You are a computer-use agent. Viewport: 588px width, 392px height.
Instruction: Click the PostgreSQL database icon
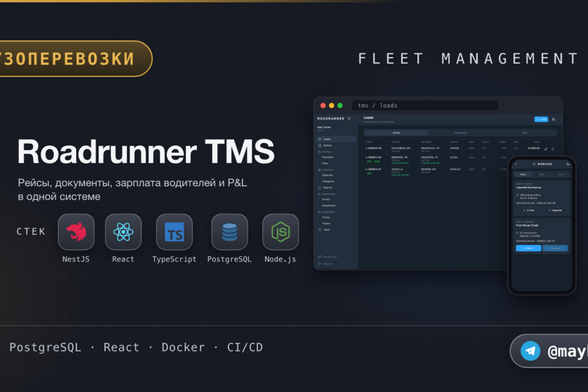click(x=229, y=232)
